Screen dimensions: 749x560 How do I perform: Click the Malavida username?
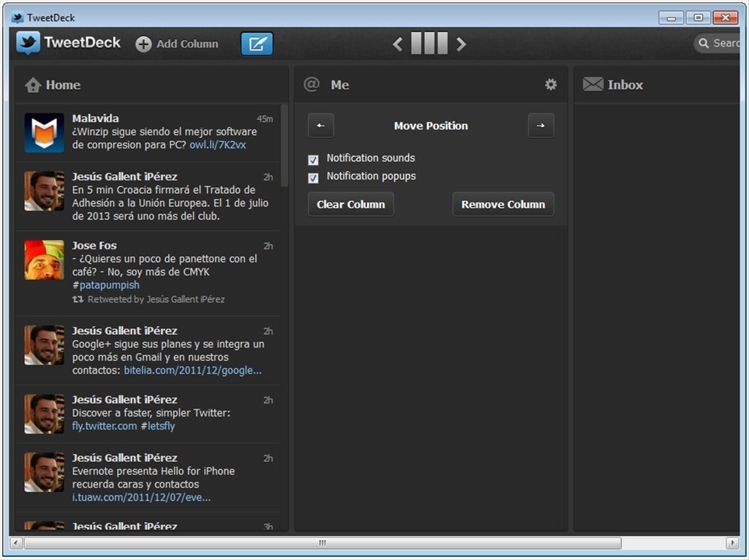click(x=96, y=118)
